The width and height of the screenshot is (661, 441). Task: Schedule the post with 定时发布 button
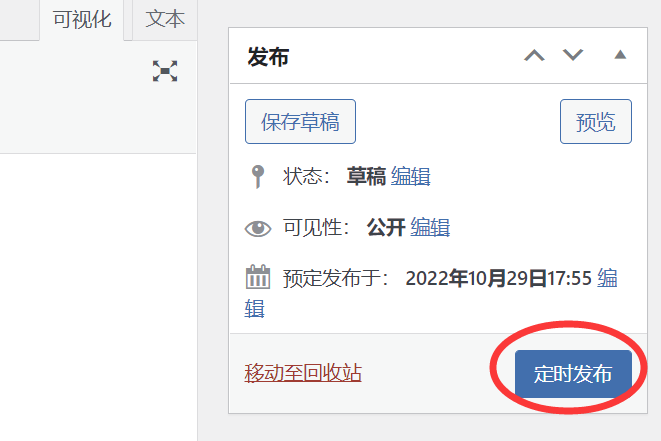[573, 374]
